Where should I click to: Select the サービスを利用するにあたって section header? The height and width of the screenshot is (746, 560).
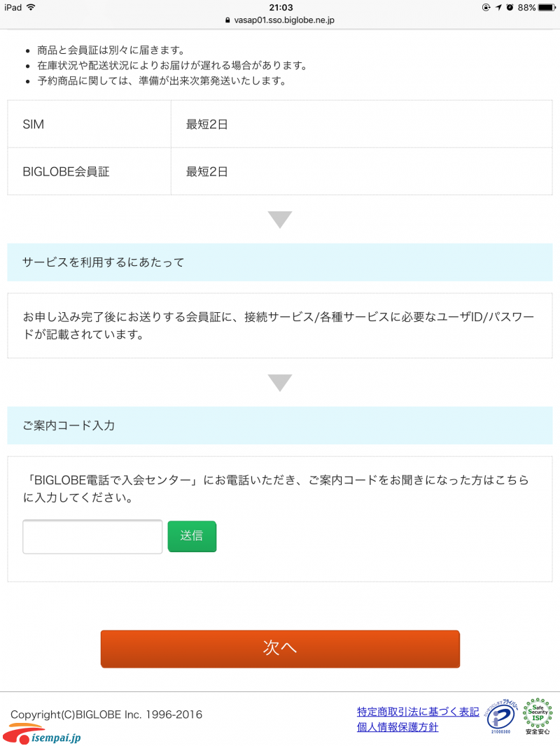point(280,262)
